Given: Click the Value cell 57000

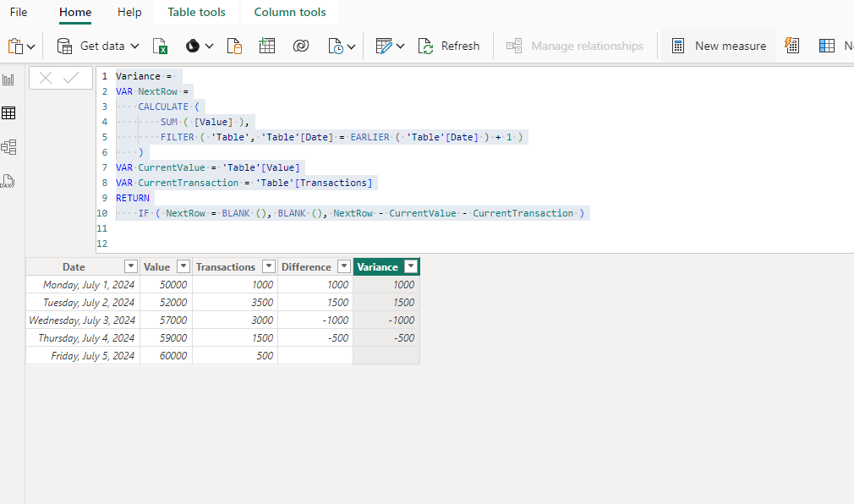Looking at the screenshot, I should (166, 320).
